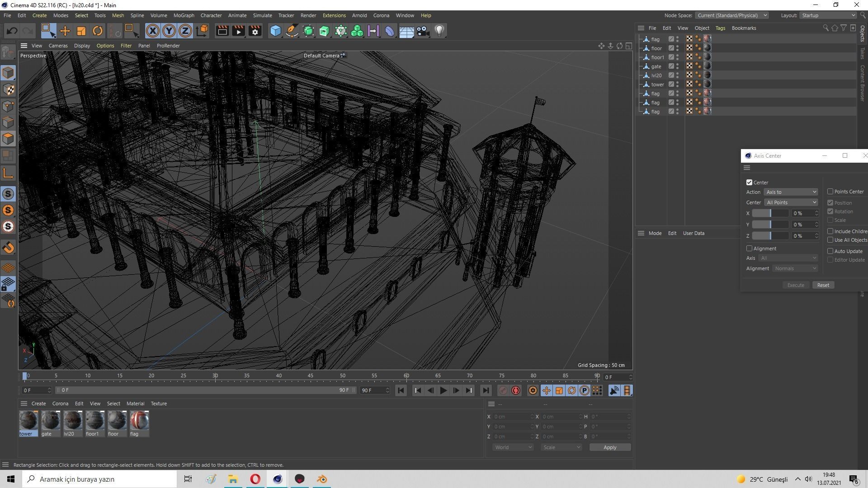Open Edit Render Settings icon
The height and width of the screenshot is (488, 868).
coord(255,31)
